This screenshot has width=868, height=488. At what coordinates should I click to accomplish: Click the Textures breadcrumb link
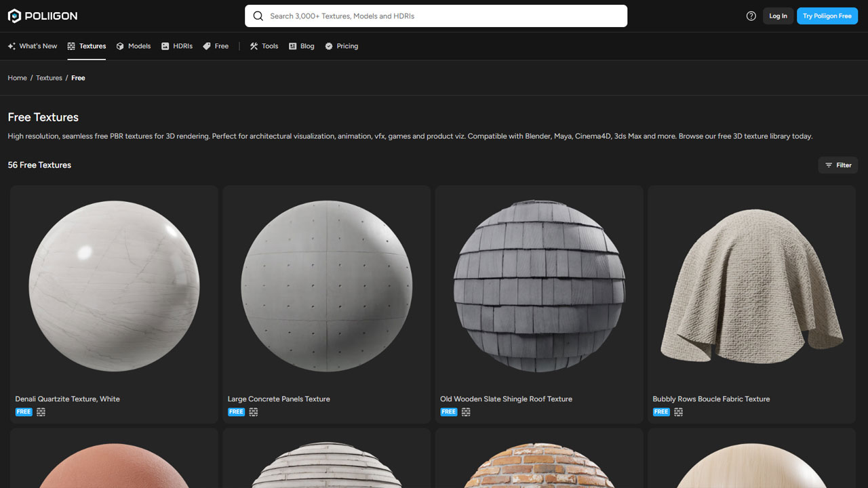[49, 78]
